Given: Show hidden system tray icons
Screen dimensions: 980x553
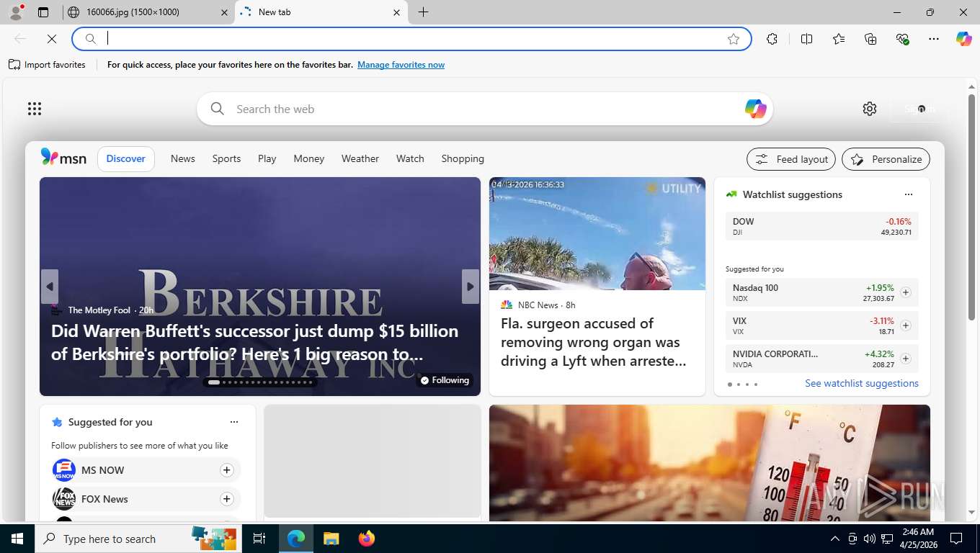Looking at the screenshot, I should 835,539.
